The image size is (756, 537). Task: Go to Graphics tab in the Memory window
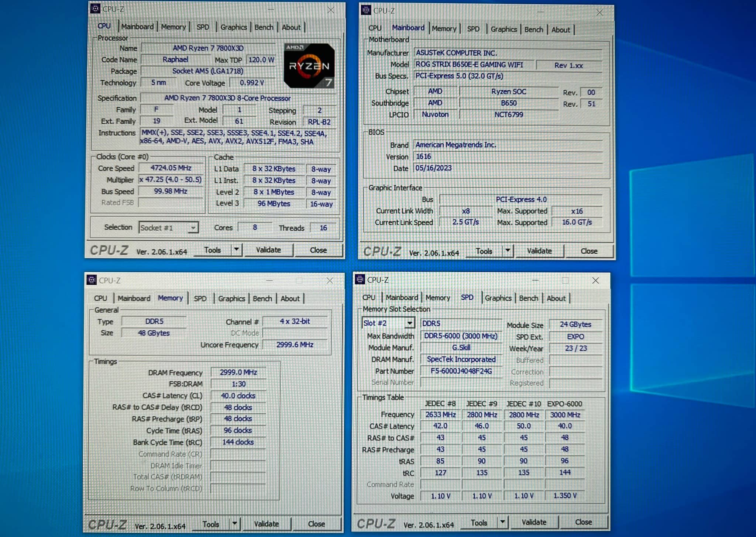[231, 298]
